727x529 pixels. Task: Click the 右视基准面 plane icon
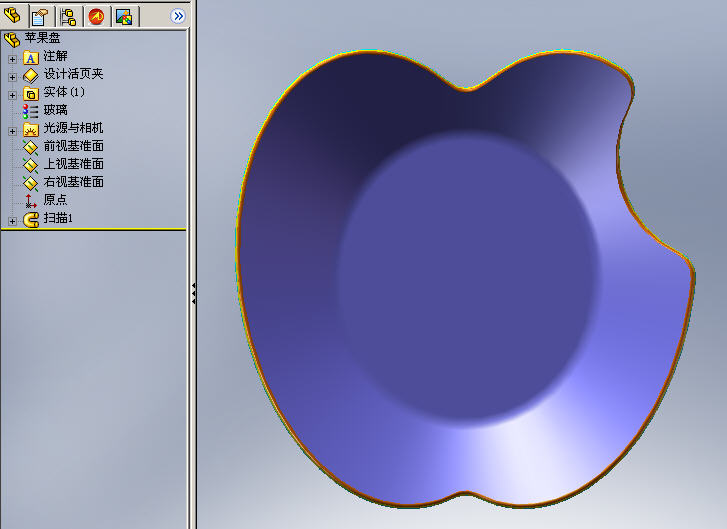pos(31,184)
